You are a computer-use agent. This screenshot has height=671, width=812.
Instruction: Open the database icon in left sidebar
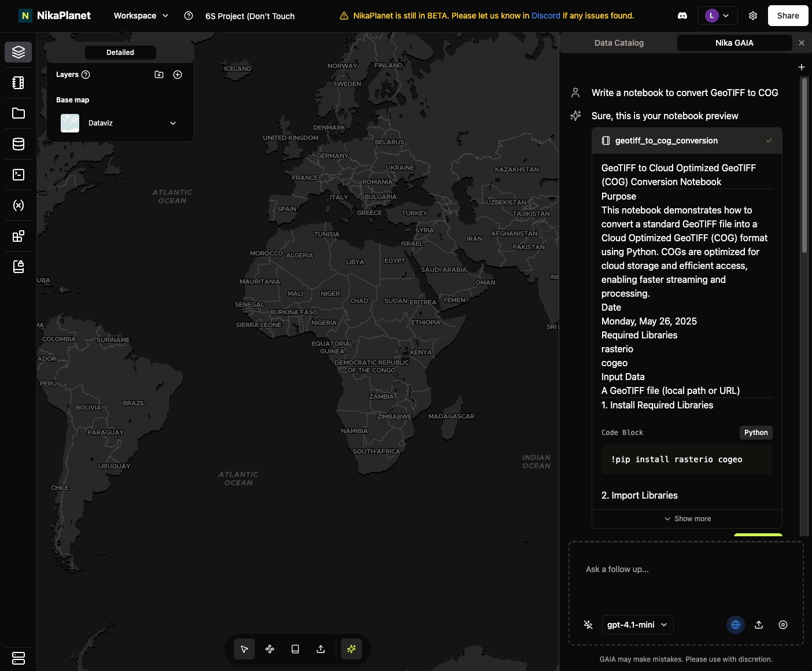18,144
